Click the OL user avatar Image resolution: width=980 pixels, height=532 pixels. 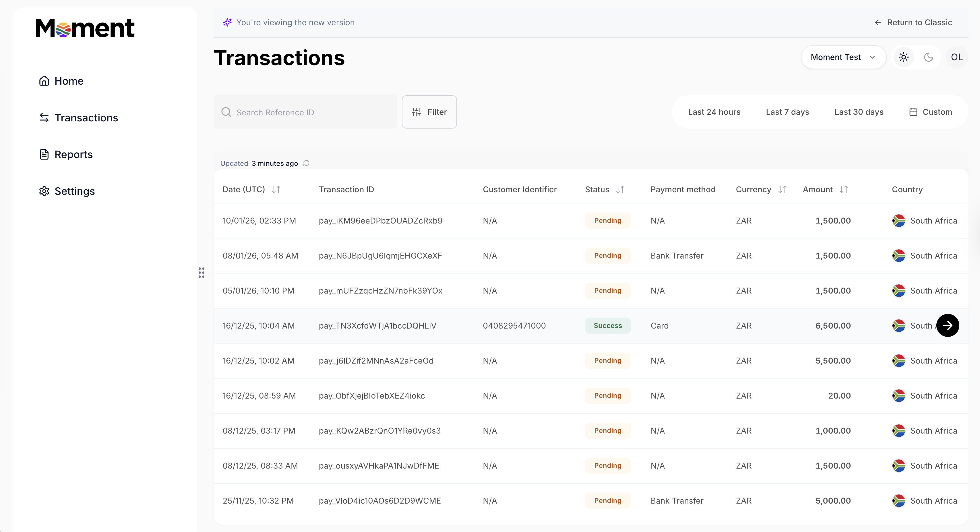coord(956,57)
